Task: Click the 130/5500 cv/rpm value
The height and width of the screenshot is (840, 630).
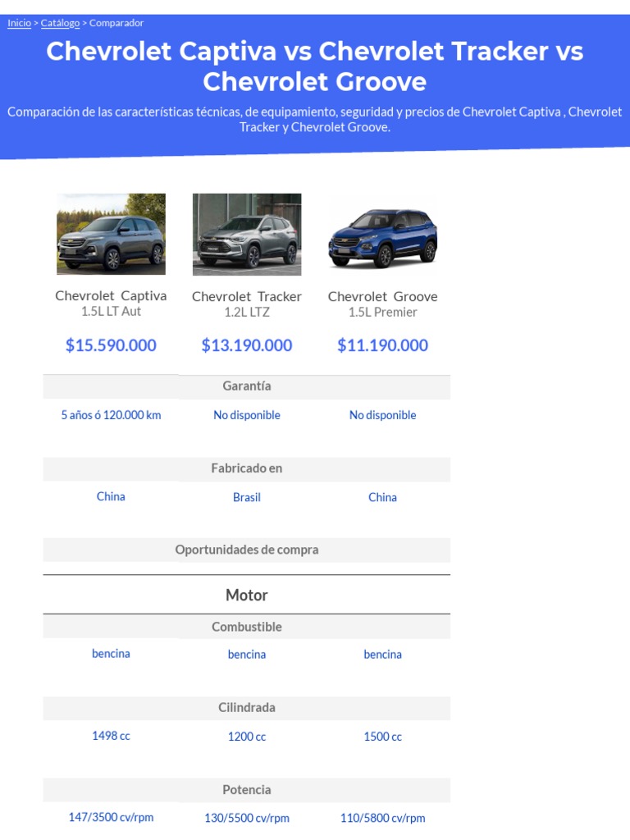Action: point(247,819)
